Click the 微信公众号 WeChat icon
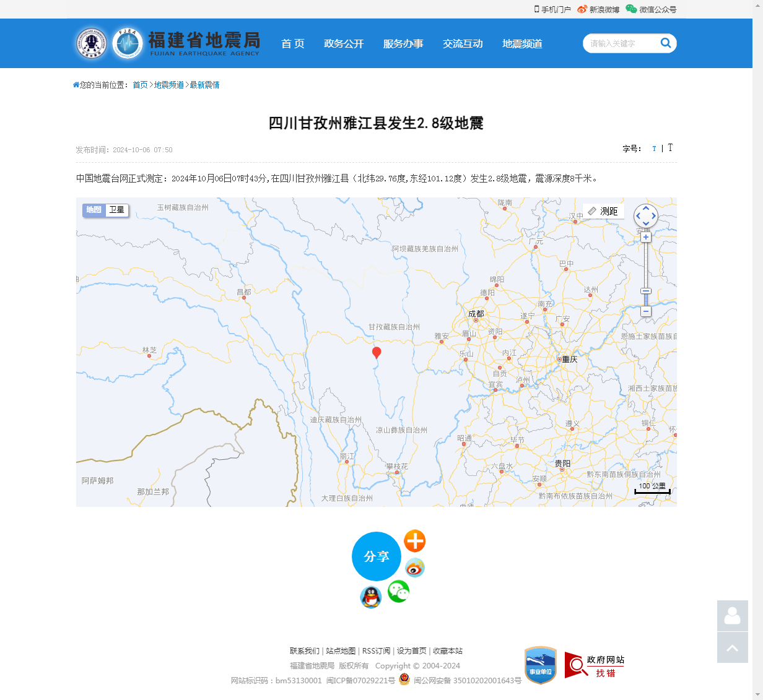The height and width of the screenshot is (700, 763). 630,9
